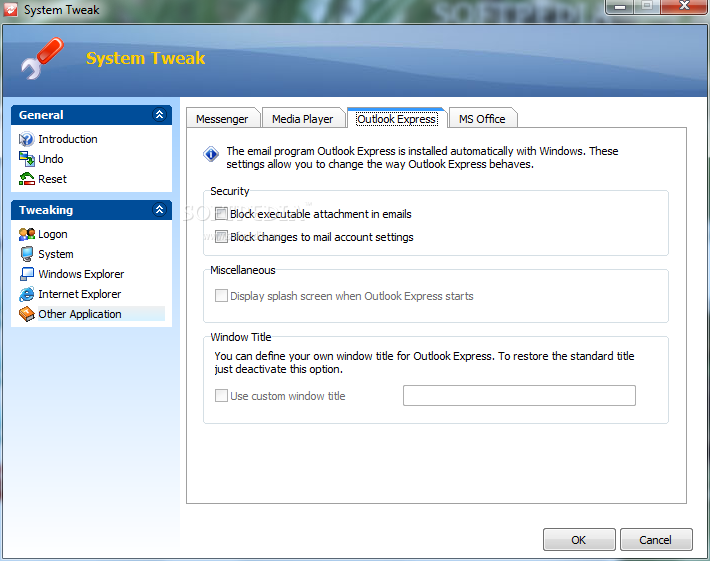The height and width of the screenshot is (561, 710).
Task: Click the Cancel button
Action: click(x=655, y=540)
